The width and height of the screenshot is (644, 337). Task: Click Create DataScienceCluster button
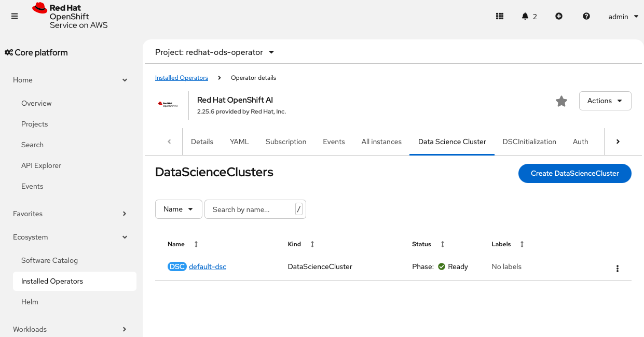575,173
